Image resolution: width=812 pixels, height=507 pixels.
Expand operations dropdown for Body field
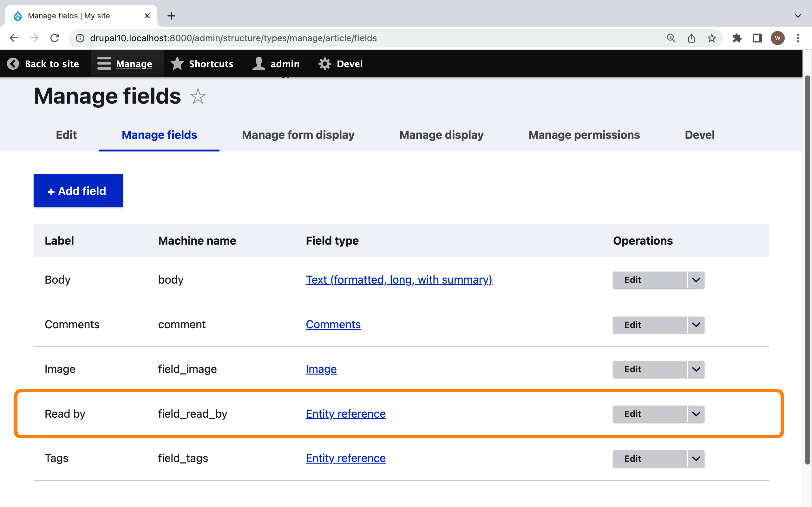click(696, 280)
